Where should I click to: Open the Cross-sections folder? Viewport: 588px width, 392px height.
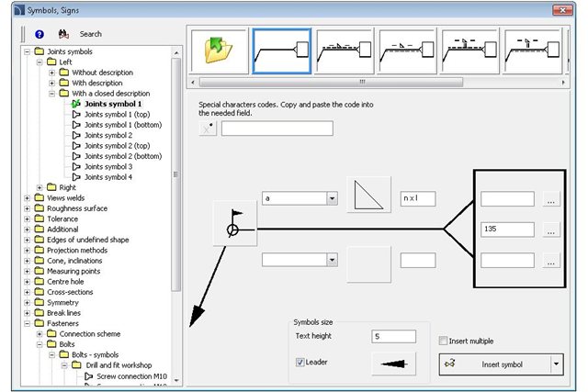(70, 292)
